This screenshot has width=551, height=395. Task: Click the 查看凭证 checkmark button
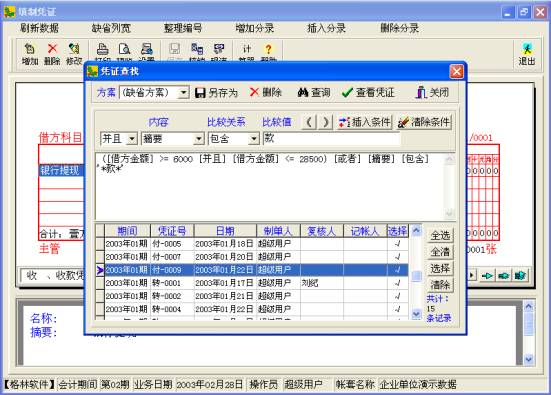[368, 93]
